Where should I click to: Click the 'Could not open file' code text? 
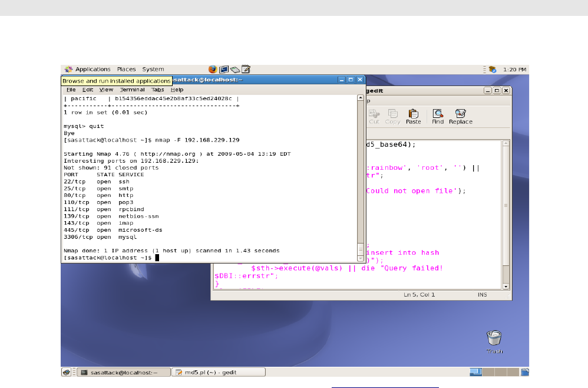[x=412, y=191]
